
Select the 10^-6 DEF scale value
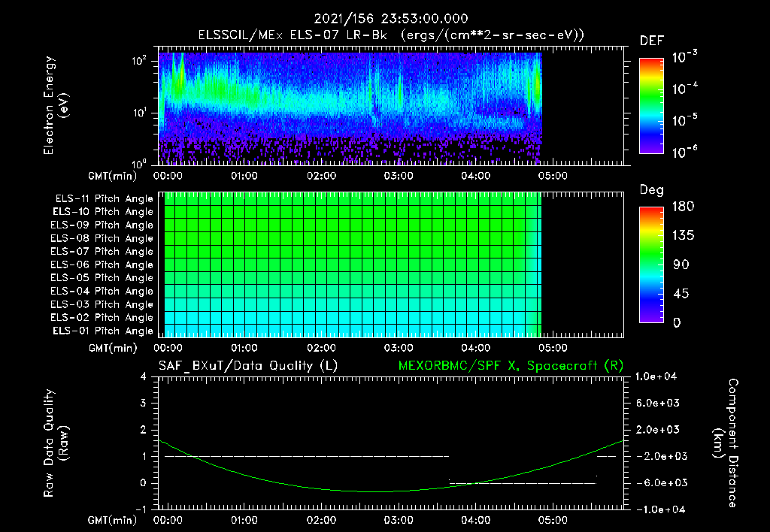tap(684, 152)
